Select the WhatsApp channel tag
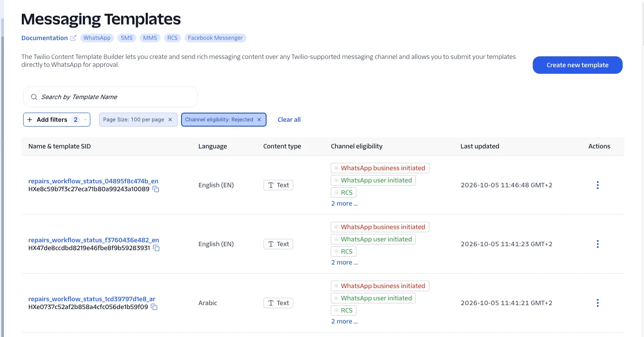The width and height of the screenshot is (644, 337). pyautogui.click(x=97, y=38)
